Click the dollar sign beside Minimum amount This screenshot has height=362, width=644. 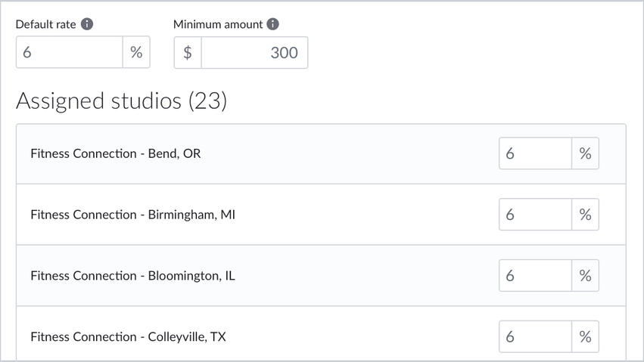188,53
